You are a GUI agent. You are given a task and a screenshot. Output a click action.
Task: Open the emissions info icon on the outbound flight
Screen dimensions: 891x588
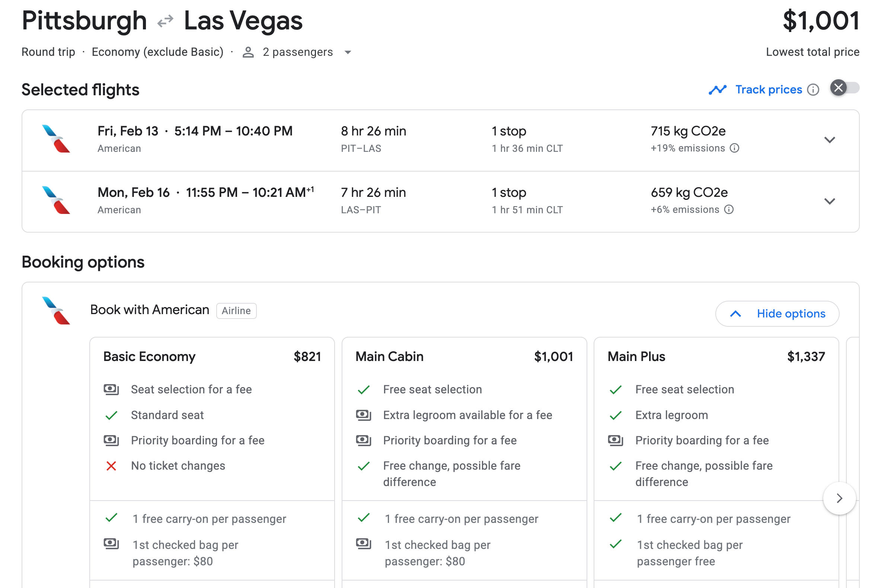pyautogui.click(x=734, y=148)
